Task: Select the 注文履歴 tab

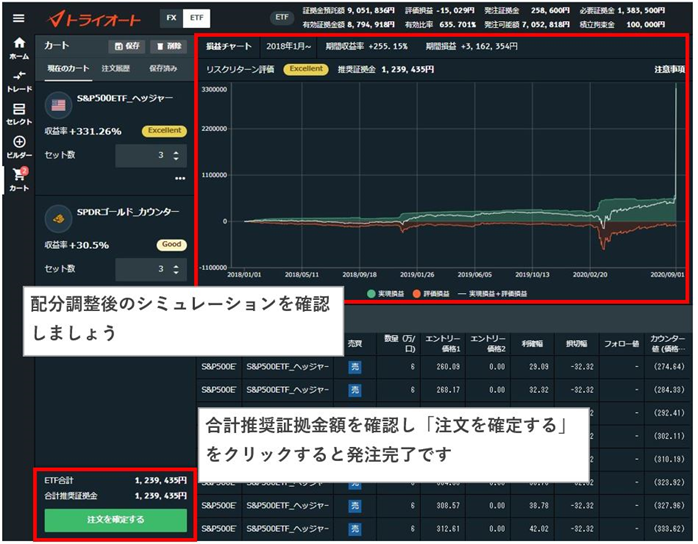Action: point(116,69)
